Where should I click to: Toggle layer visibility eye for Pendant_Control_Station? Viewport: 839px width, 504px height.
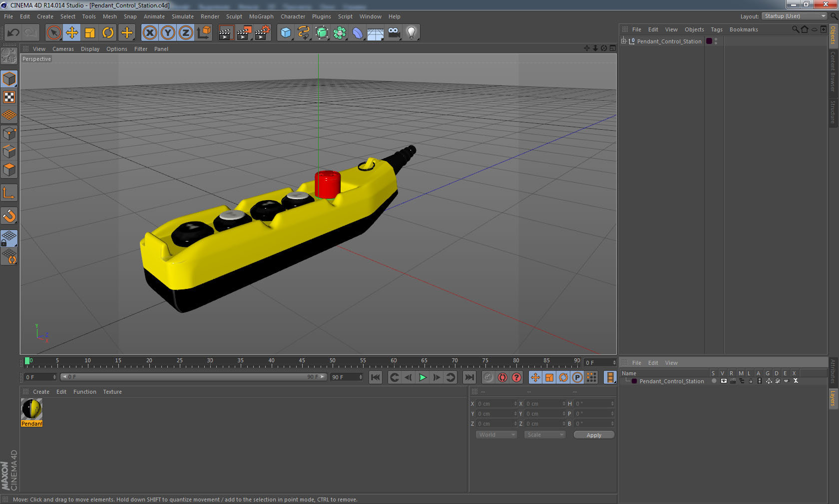[723, 381]
